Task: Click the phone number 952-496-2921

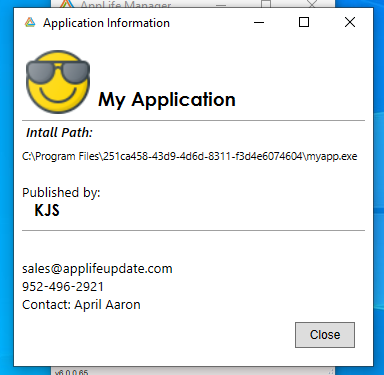Action: coord(63,287)
